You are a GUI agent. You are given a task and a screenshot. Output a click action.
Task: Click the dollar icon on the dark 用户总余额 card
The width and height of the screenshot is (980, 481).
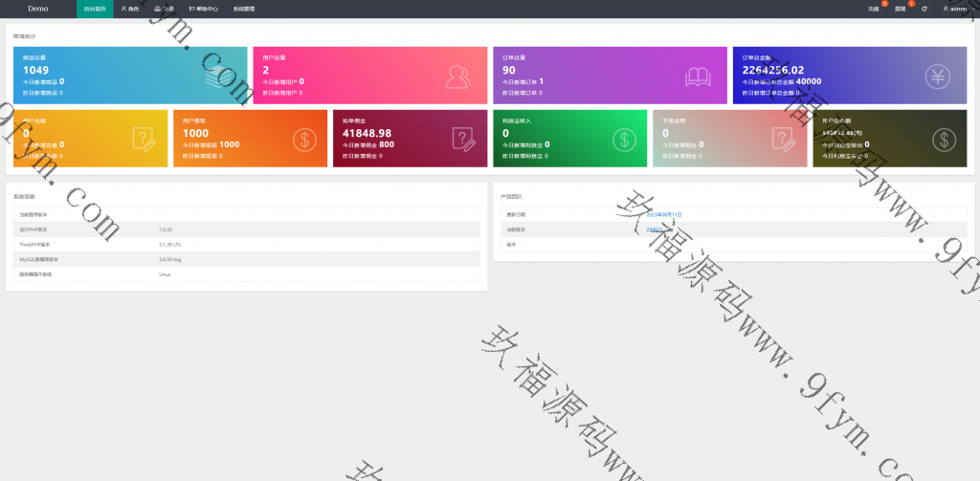tap(945, 140)
